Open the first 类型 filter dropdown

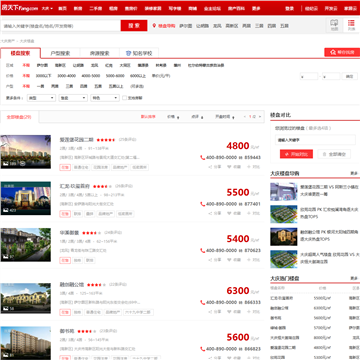pos(41,98)
